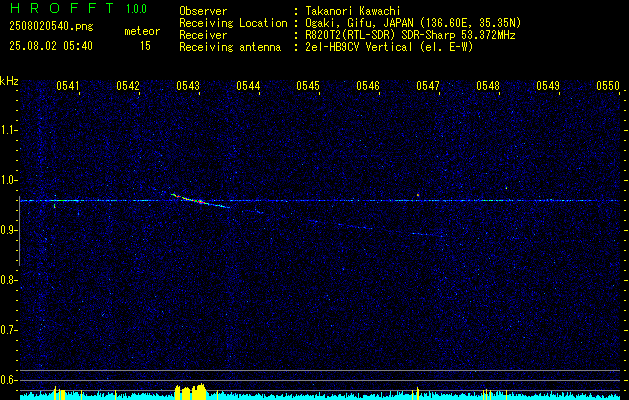This screenshot has width=629, height=400.
Task: Click the 1.0 kHz frequency label
Action: [8, 180]
